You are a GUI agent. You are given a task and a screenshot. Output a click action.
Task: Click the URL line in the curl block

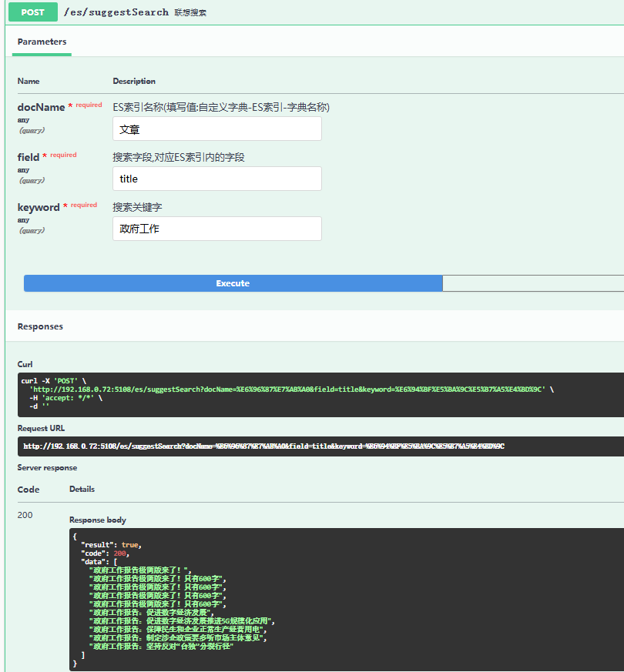292,389
